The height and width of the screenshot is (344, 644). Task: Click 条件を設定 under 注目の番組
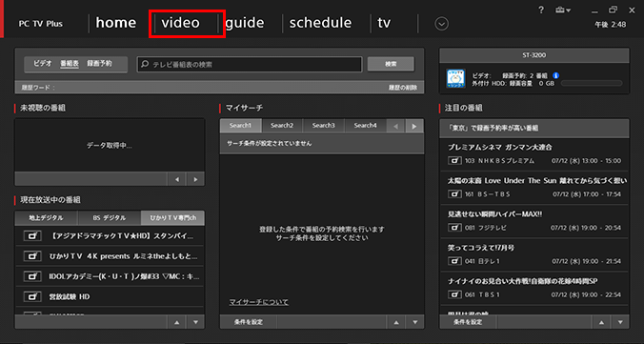point(468,322)
